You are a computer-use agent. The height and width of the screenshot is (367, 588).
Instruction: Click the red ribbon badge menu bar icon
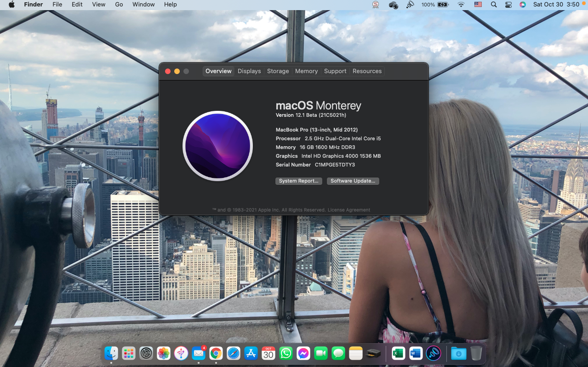click(x=376, y=5)
